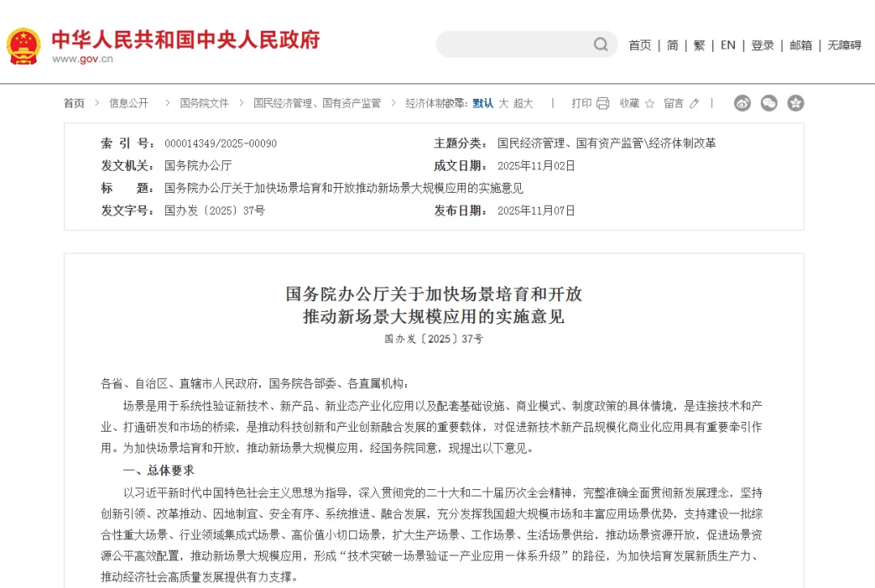875x588 pixels.
Task: Switch to Simplified Chinese via 简
Action: [x=672, y=45]
